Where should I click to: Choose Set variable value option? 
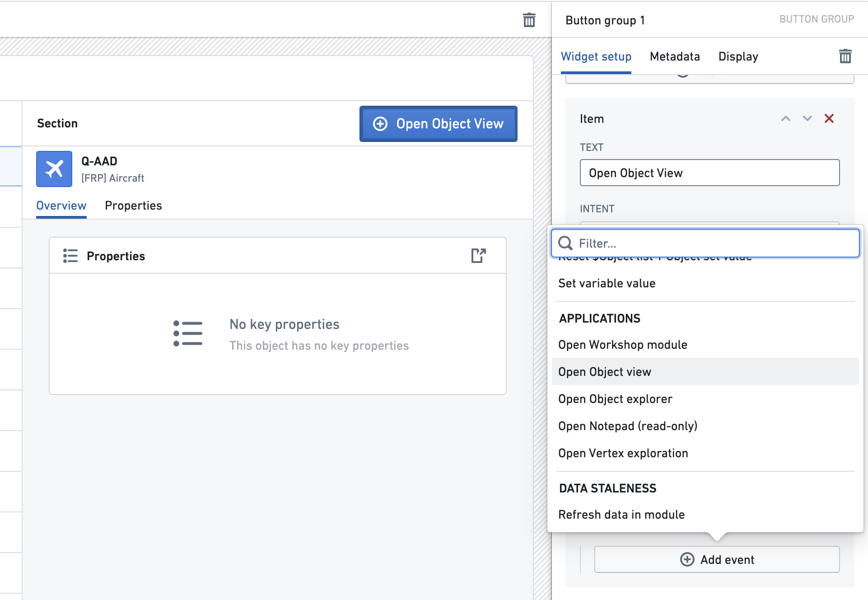[705, 283]
